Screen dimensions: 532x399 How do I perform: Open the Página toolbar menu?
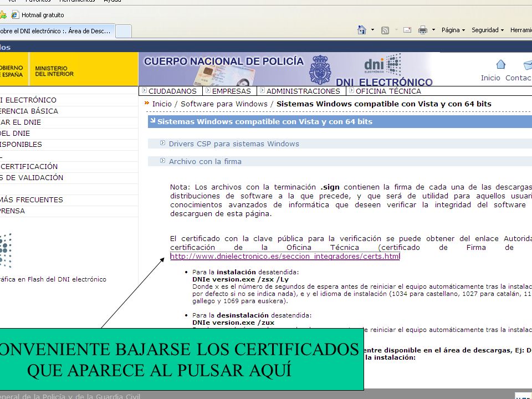pos(453,30)
